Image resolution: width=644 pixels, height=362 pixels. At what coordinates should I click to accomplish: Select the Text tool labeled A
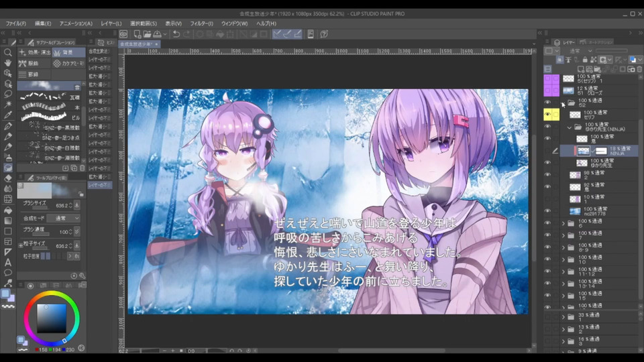point(7,262)
